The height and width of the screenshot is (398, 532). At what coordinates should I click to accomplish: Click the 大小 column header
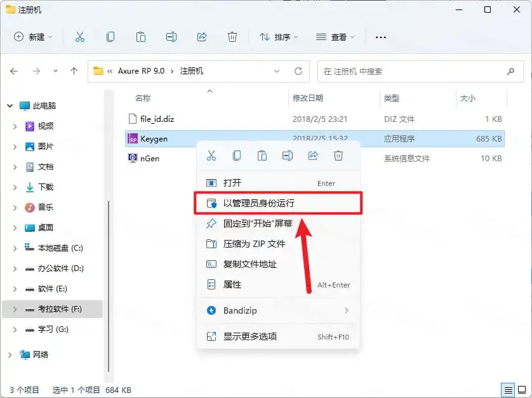(467, 98)
